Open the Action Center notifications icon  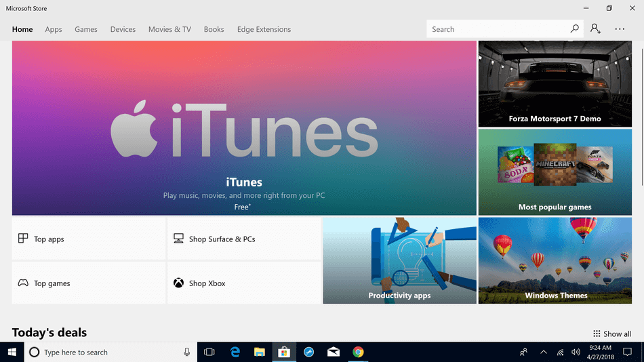click(627, 352)
